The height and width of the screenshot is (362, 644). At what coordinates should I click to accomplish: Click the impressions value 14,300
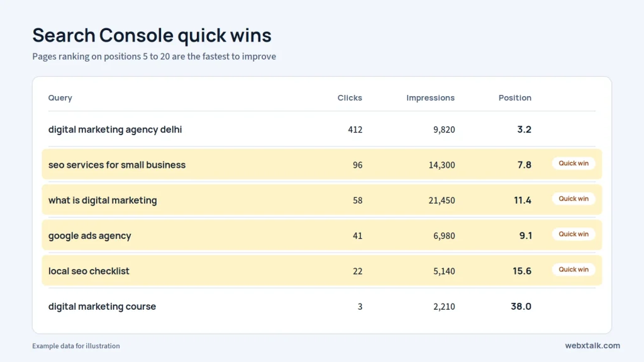[442, 165]
